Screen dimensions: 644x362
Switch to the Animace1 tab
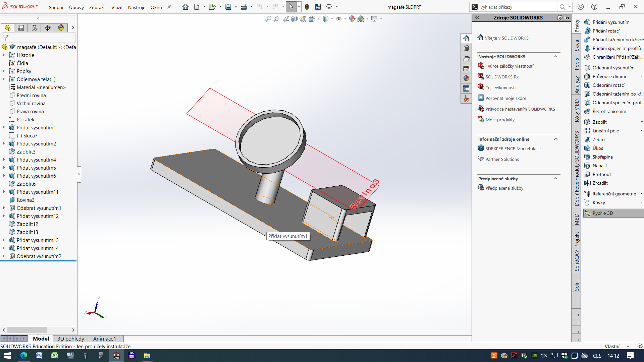tap(105, 339)
